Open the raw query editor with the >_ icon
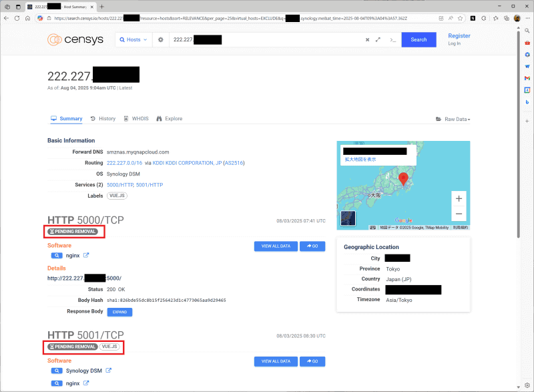Viewport: 534px width, 392px height. point(392,41)
